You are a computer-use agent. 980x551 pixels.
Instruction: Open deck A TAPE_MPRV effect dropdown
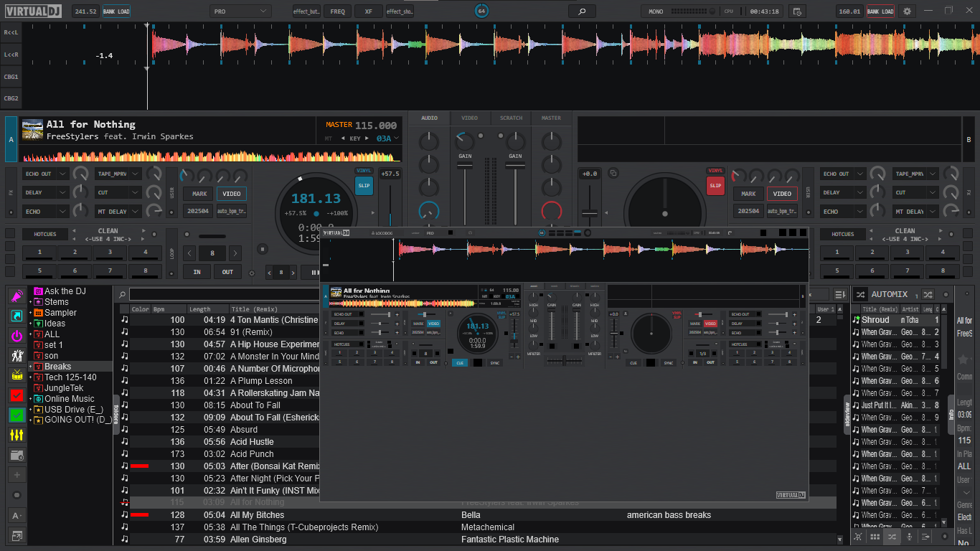(x=118, y=174)
